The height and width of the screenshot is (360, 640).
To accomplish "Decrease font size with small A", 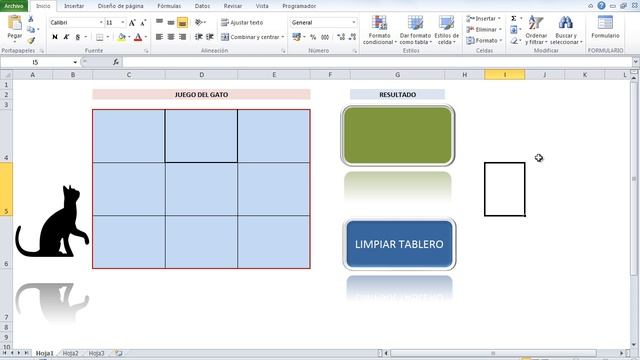I will [x=143, y=23].
